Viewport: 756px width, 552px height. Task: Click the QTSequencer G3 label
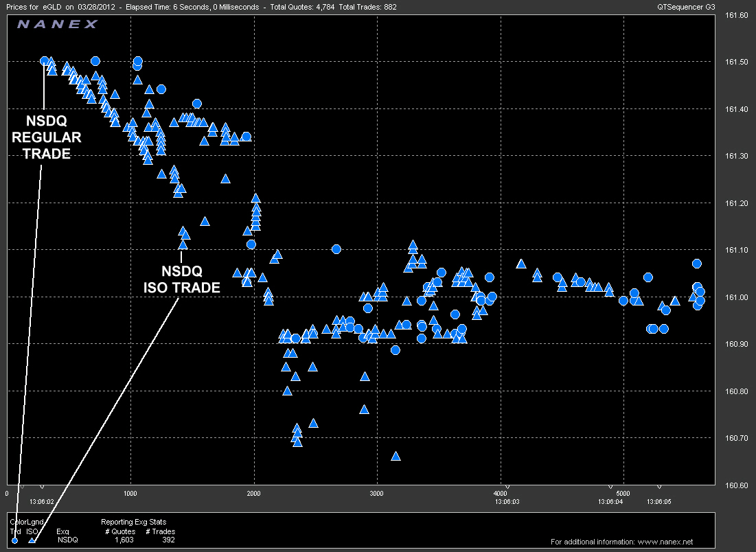[x=686, y=8]
